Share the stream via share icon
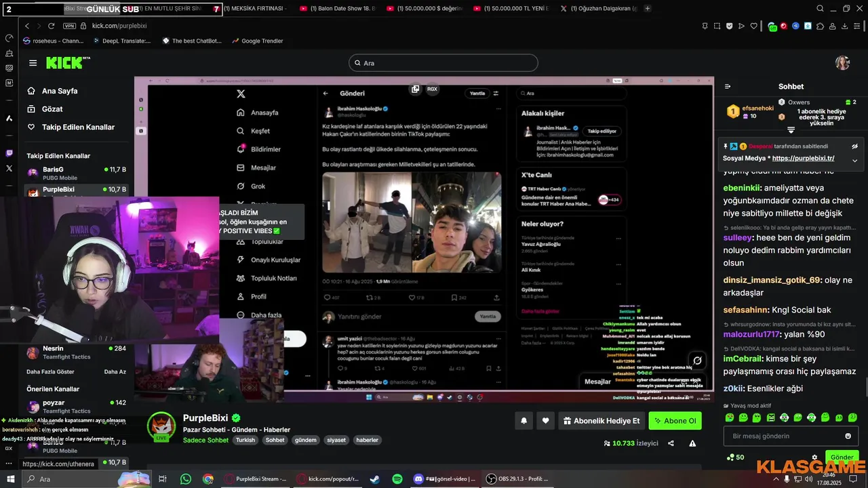 point(671,443)
